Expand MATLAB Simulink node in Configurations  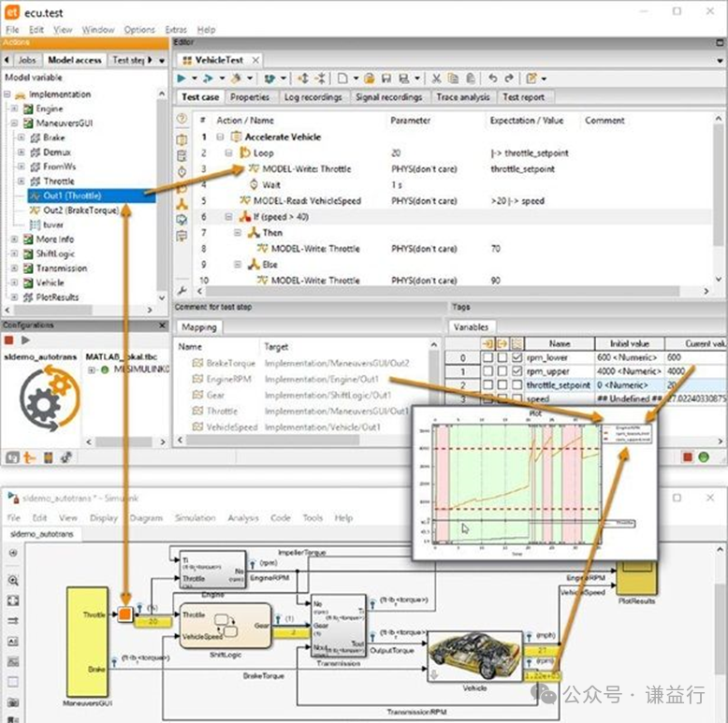point(92,369)
